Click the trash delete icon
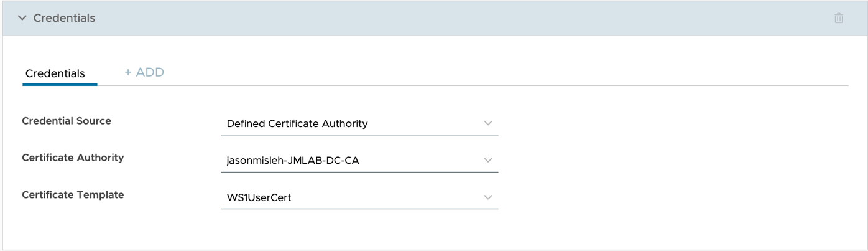The image size is (868, 251). (838, 18)
